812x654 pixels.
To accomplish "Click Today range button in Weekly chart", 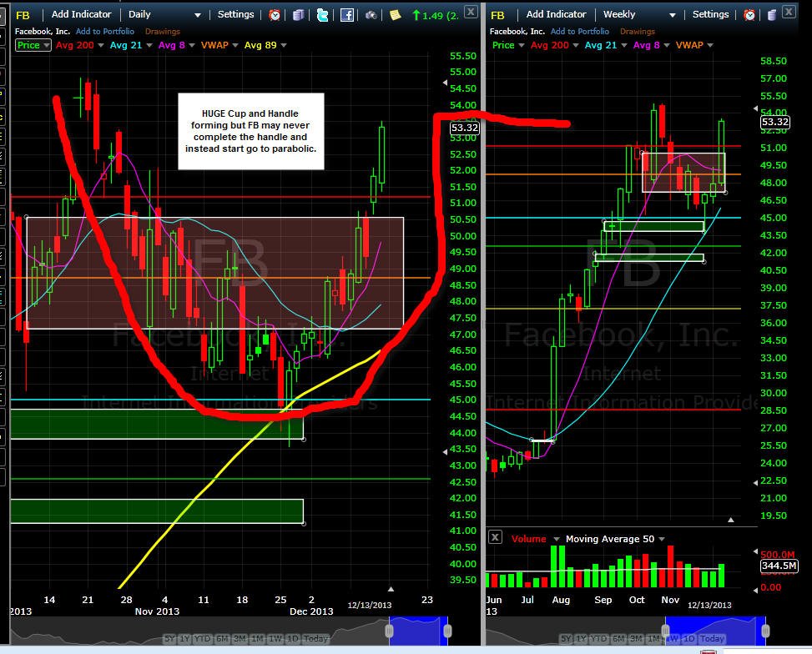I will (712, 638).
